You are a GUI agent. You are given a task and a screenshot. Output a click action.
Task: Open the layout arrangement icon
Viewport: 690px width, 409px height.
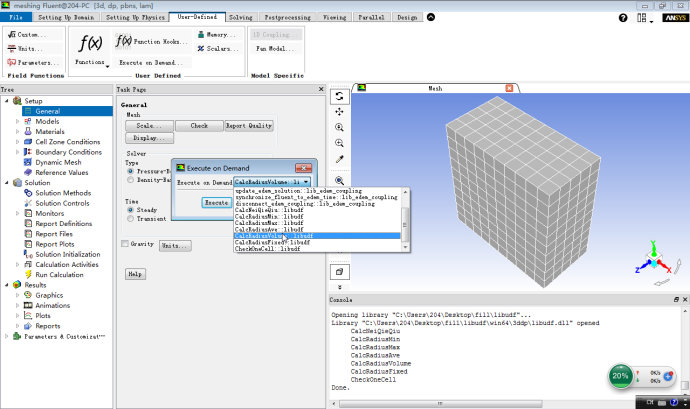point(643,18)
